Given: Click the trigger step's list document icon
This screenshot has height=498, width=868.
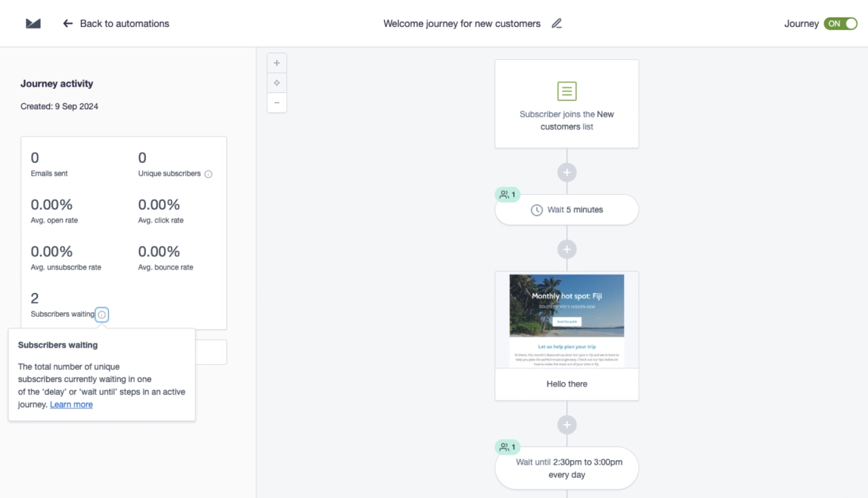Looking at the screenshot, I should [x=566, y=90].
